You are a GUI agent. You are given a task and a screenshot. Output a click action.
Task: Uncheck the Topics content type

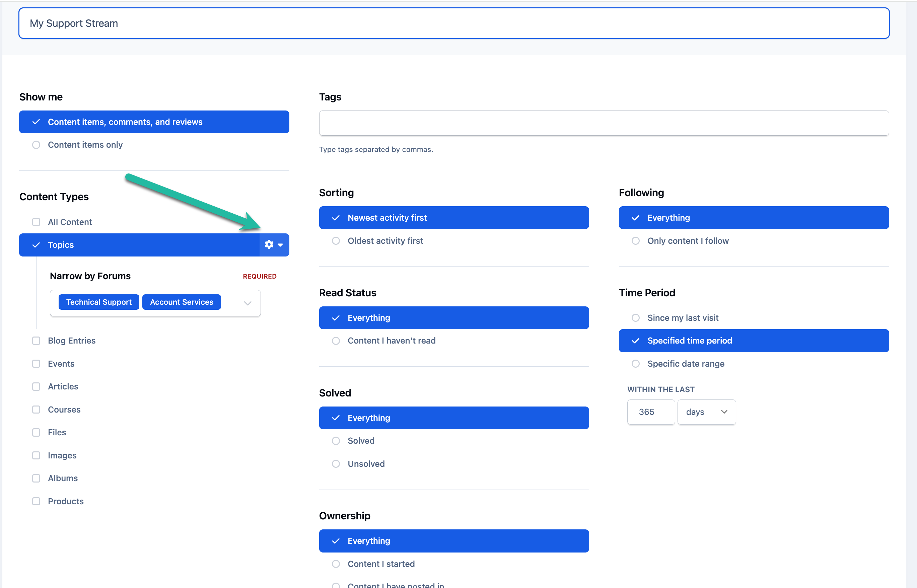click(139, 245)
